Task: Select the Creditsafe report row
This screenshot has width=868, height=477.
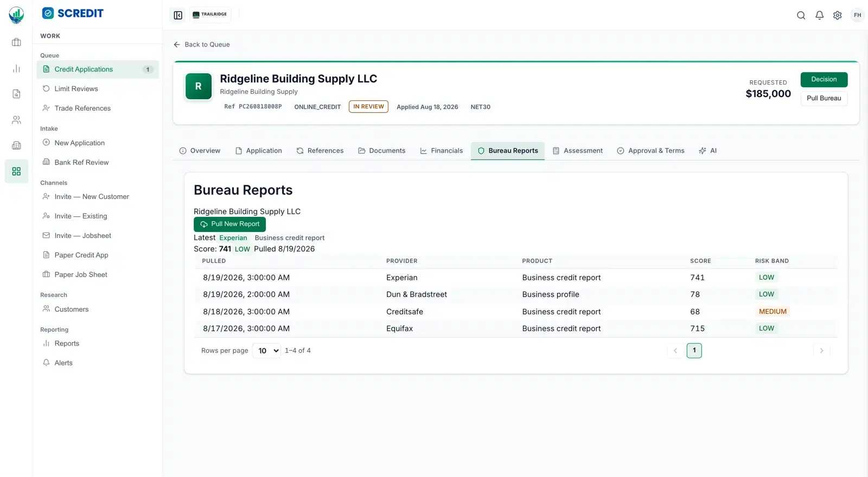Action: pos(516,312)
